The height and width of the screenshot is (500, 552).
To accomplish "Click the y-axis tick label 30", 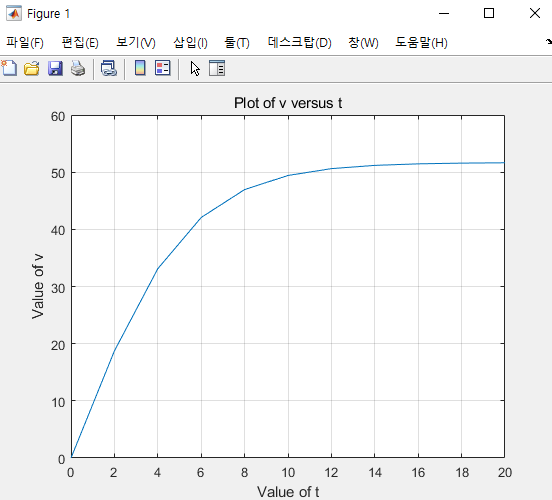I will click(58, 288).
